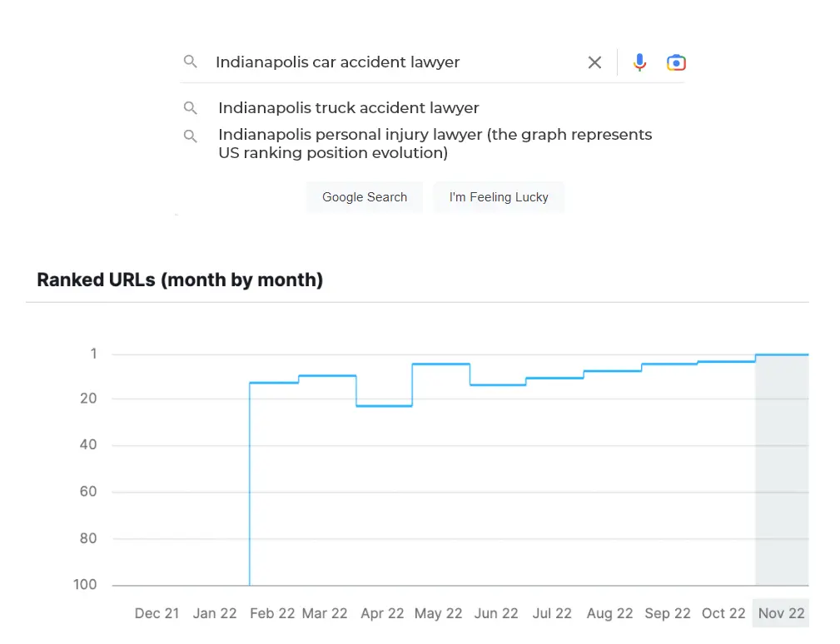Select the highlighted Nov 22 axis label
The width and height of the screenshot is (840, 644).
tap(781, 613)
